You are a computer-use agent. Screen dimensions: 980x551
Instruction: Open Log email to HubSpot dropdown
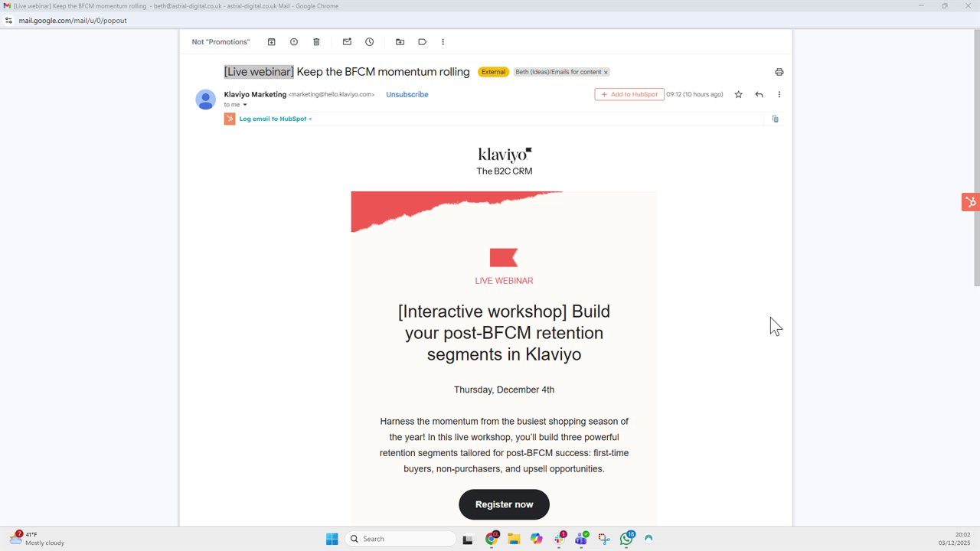click(276, 119)
